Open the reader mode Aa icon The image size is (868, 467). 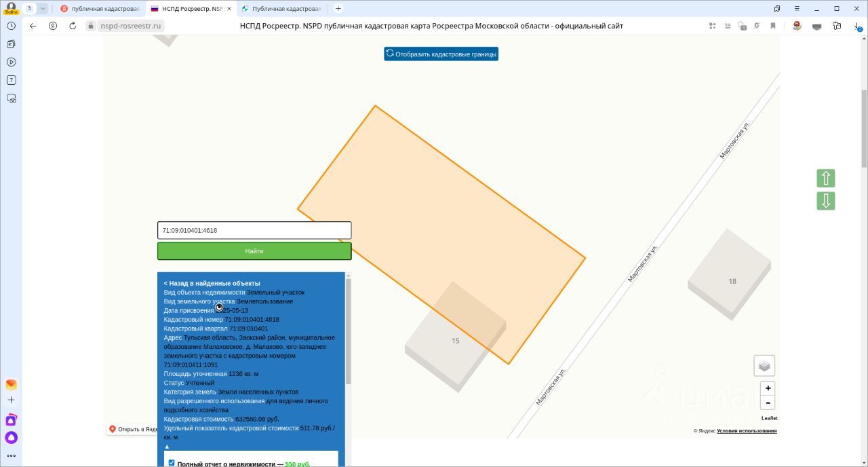pyautogui.click(x=727, y=26)
